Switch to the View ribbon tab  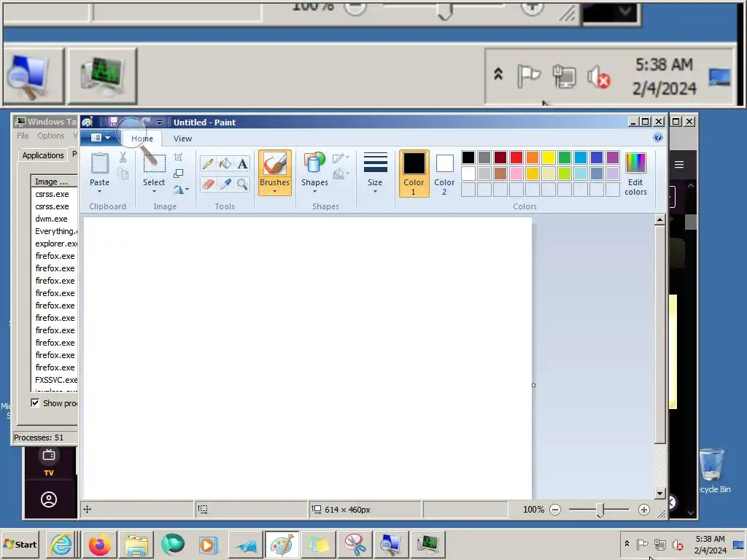point(182,139)
